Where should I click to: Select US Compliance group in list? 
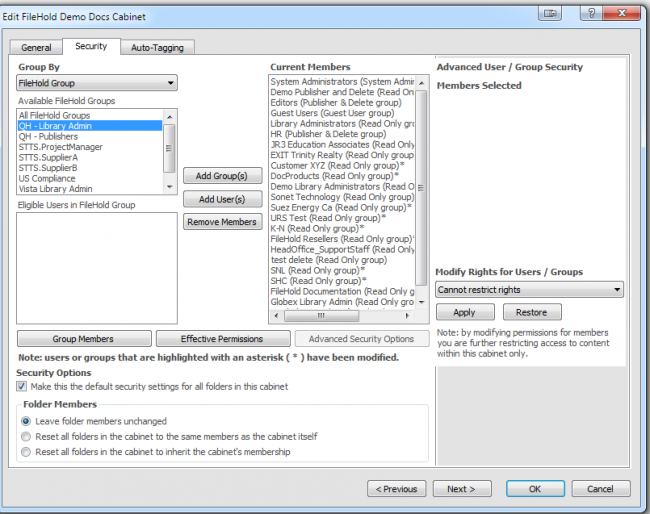[x=46, y=178]
